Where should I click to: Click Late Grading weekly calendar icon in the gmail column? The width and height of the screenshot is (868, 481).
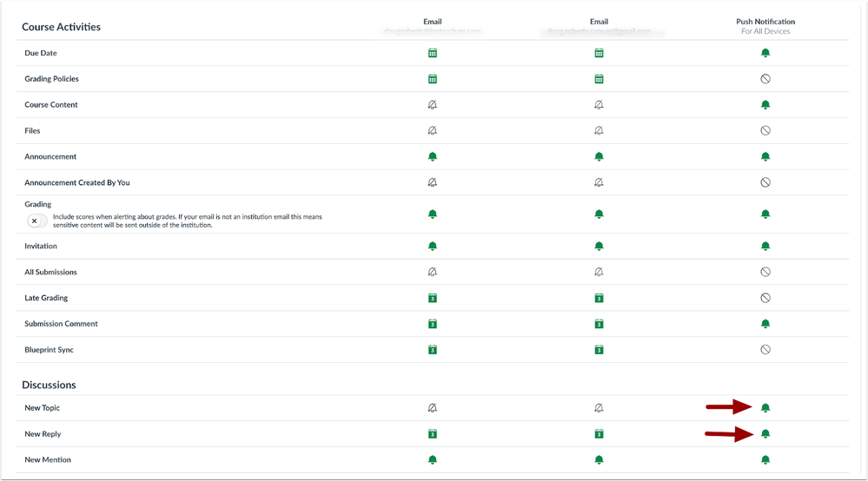pos(599,298)
